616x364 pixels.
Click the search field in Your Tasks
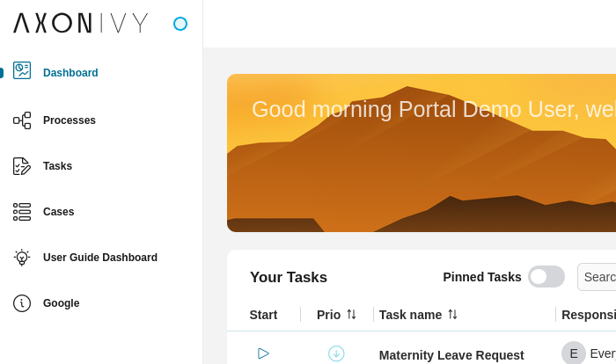(598, 277)
